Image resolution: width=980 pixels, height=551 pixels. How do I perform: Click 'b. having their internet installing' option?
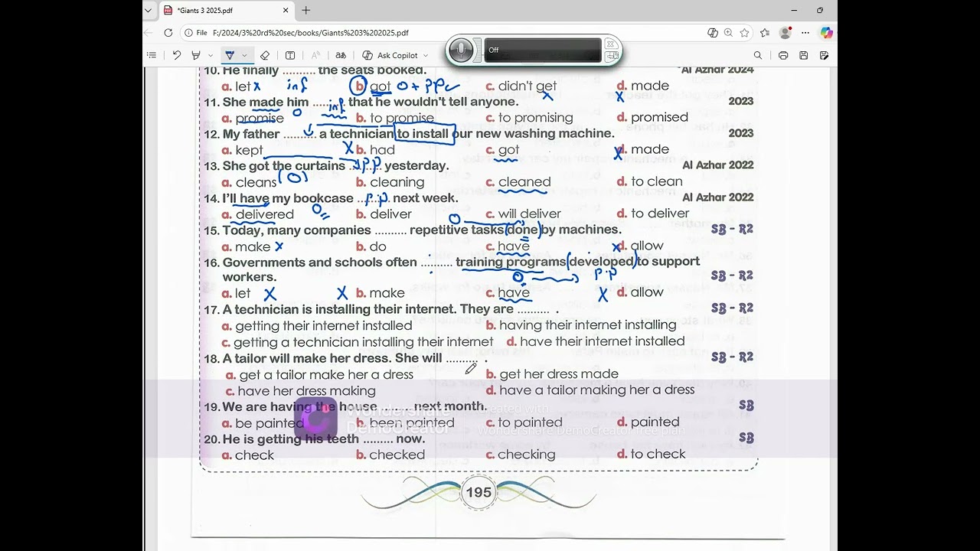(x=581, y=325)
